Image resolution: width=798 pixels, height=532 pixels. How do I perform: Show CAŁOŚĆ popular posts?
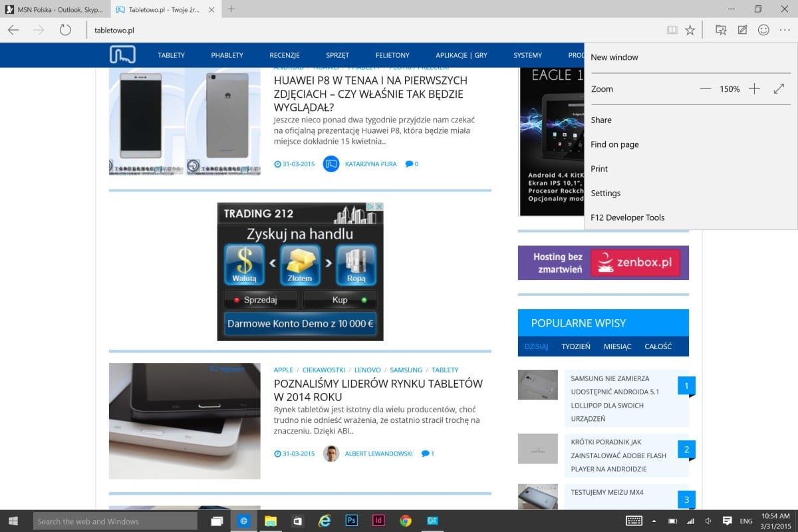point(658,346)
